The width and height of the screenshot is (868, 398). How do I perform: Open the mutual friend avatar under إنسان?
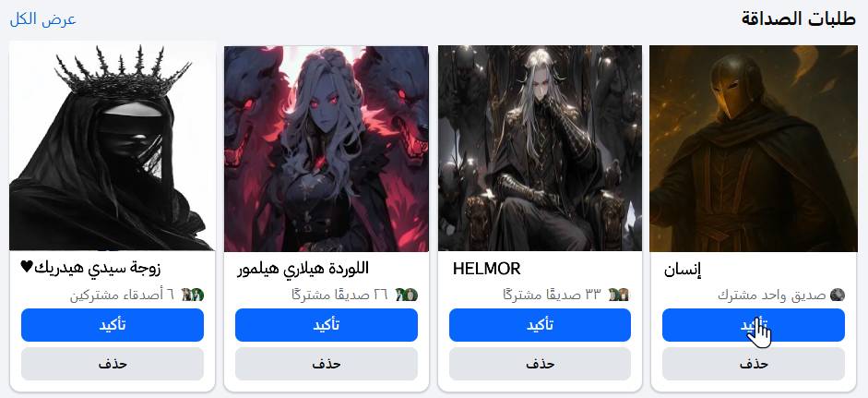point(838,295)
